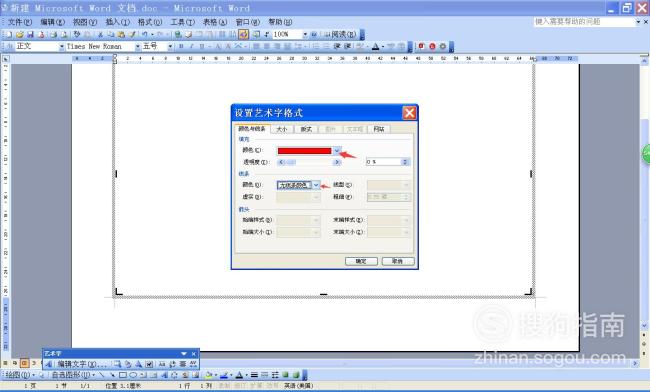Toggle Bold formatting
650x392 pixels.
point(181,47)
